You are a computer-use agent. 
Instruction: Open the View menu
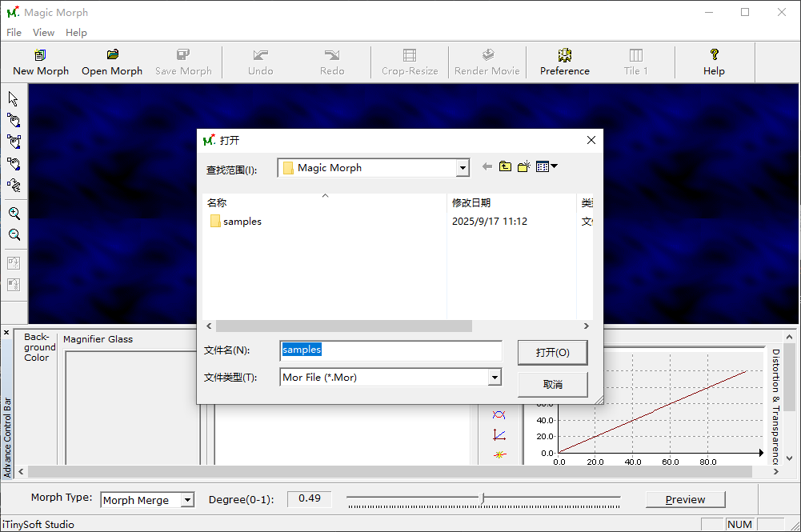pyautogui.click(x=43, y=32)
